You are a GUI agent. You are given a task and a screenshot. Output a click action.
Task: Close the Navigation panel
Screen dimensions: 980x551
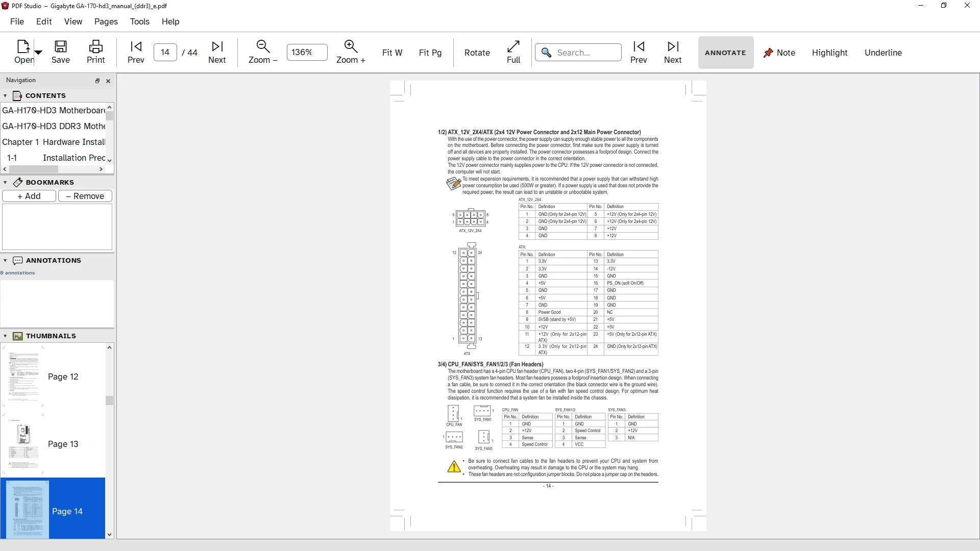108,81
